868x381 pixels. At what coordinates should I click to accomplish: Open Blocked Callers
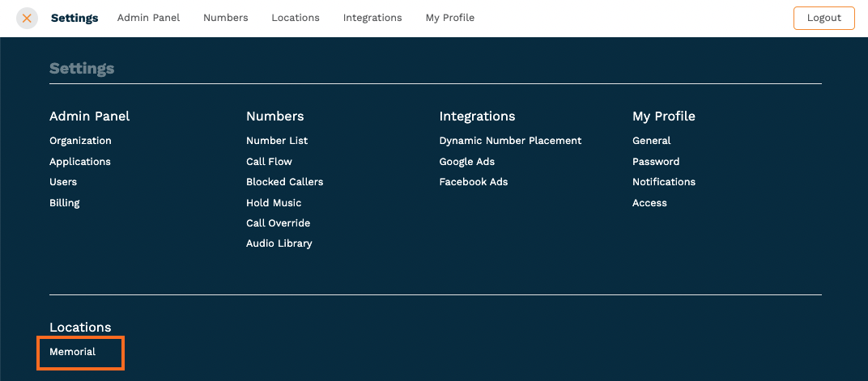(284, 182)
